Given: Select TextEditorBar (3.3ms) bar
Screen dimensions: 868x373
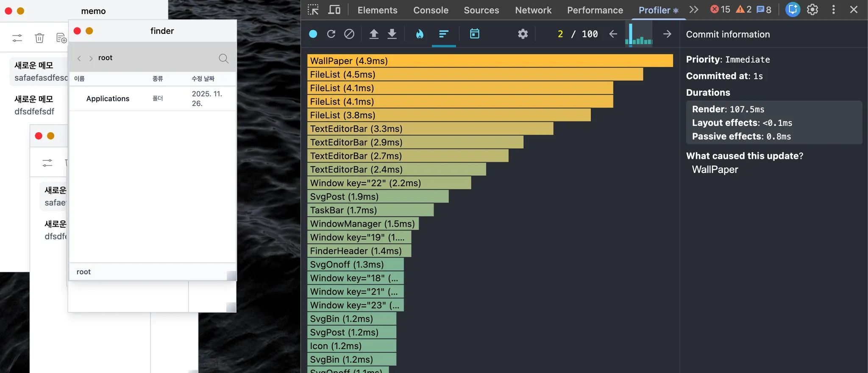Looking at the screenshot, I should [430, 128].
